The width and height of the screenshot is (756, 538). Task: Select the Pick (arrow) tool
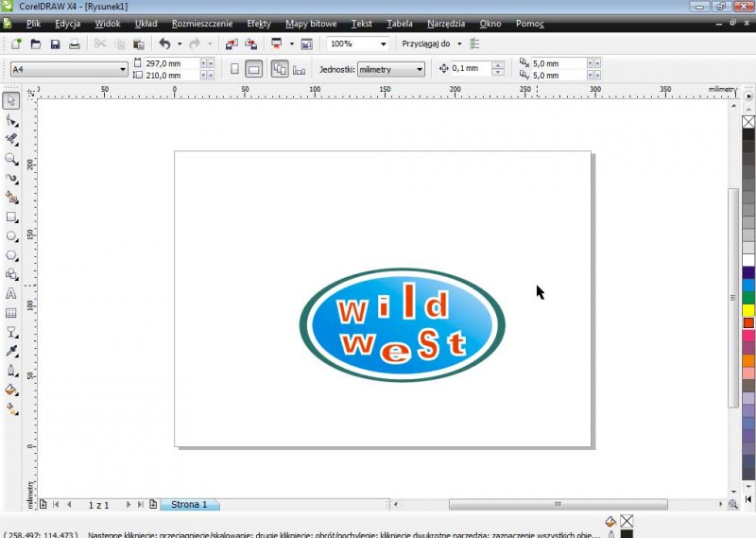pos(11,101)
